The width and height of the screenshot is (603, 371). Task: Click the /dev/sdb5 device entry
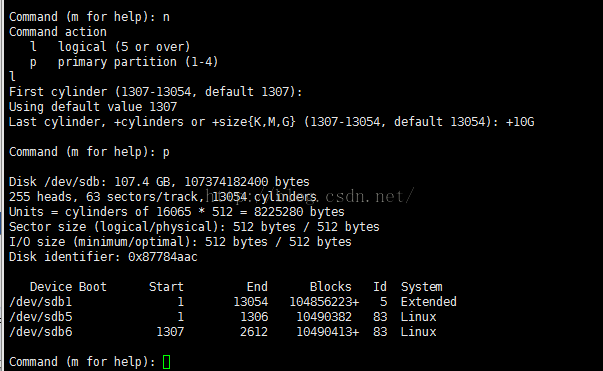point(40,317)
